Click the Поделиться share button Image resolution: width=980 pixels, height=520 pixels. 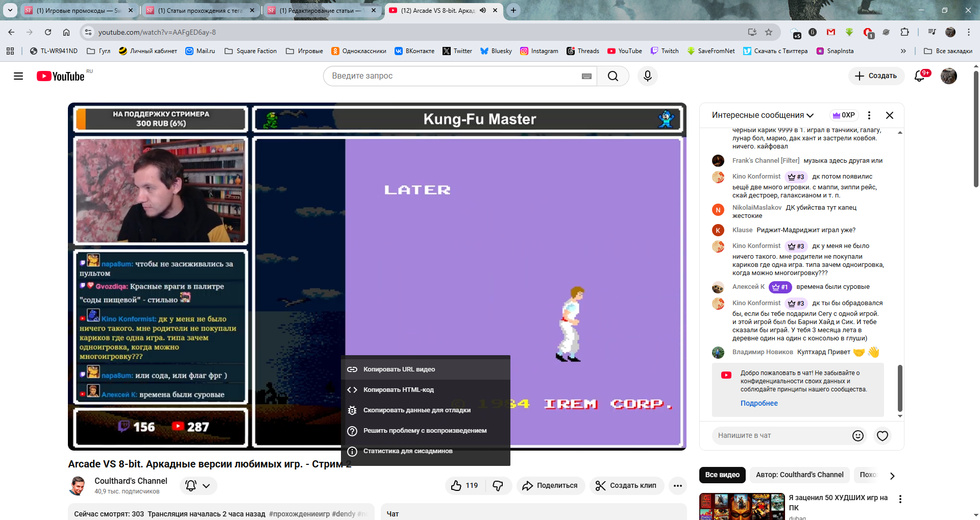coord(550,485)
